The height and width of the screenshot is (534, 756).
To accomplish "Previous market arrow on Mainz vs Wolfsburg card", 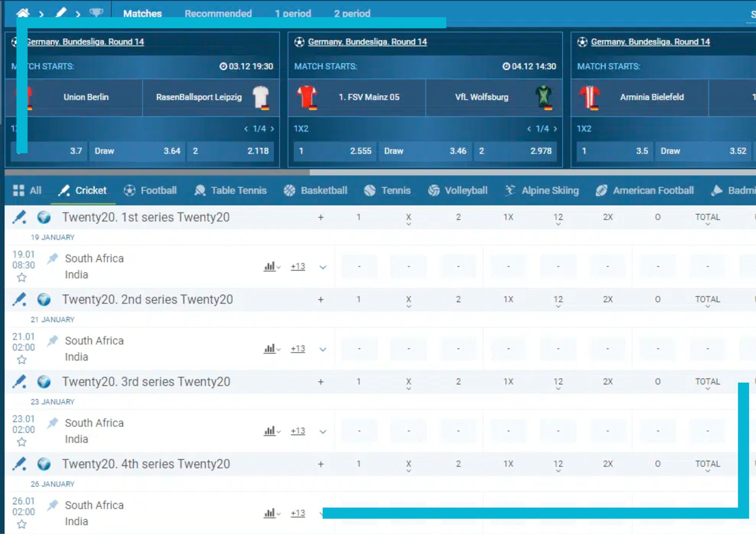I will [529, 129].
